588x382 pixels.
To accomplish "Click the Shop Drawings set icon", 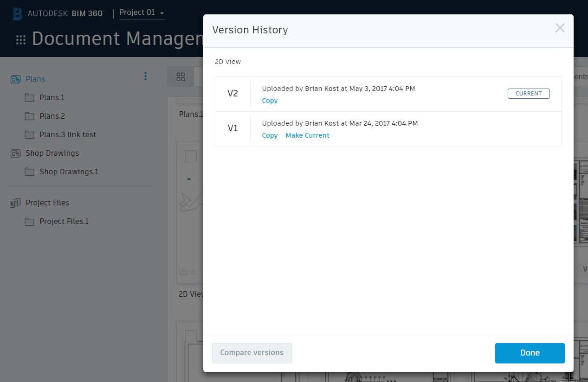I will (15, 153).
